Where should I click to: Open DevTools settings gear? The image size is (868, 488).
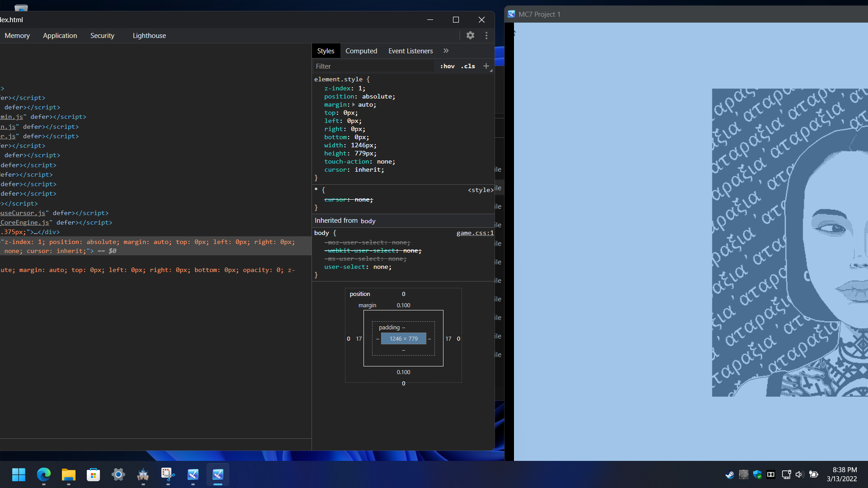tap(470, 35)
